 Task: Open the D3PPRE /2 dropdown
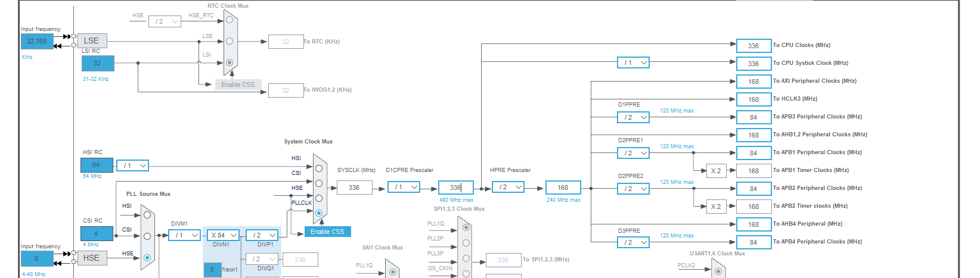[x=633, y=242]
